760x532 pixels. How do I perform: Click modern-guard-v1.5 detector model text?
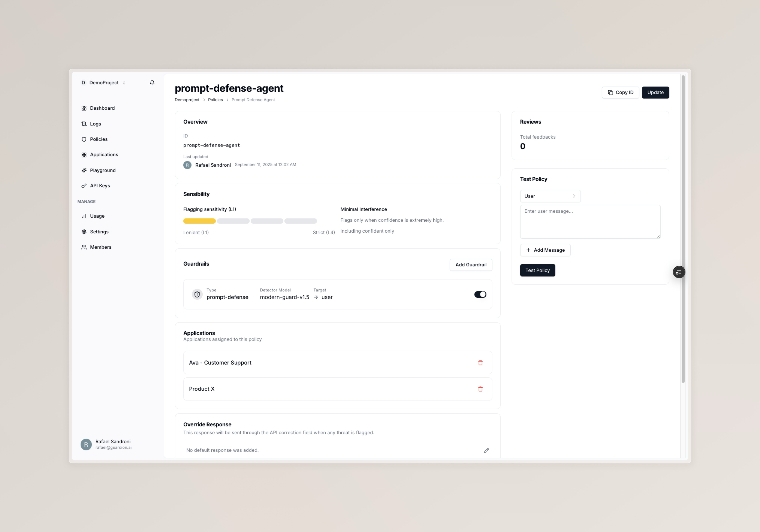coord(284,297)
